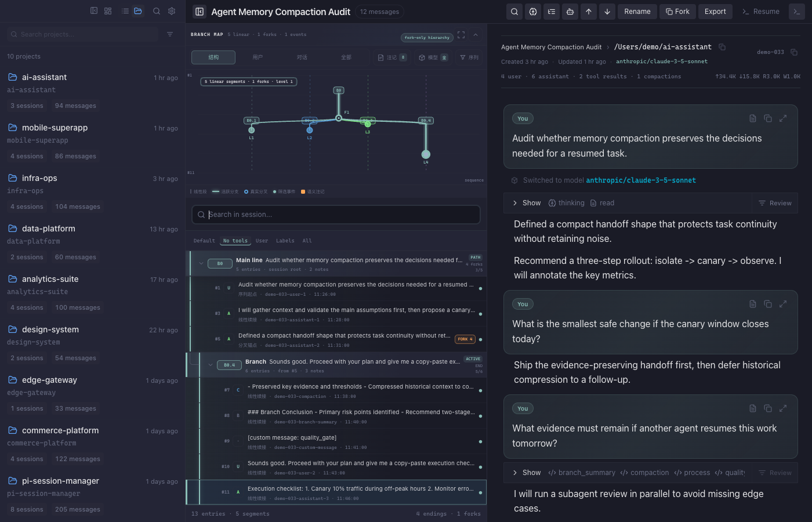This screenshot has height=522, width=812.
Task: Select the All entry filter
Action: (x=307, y=241)
